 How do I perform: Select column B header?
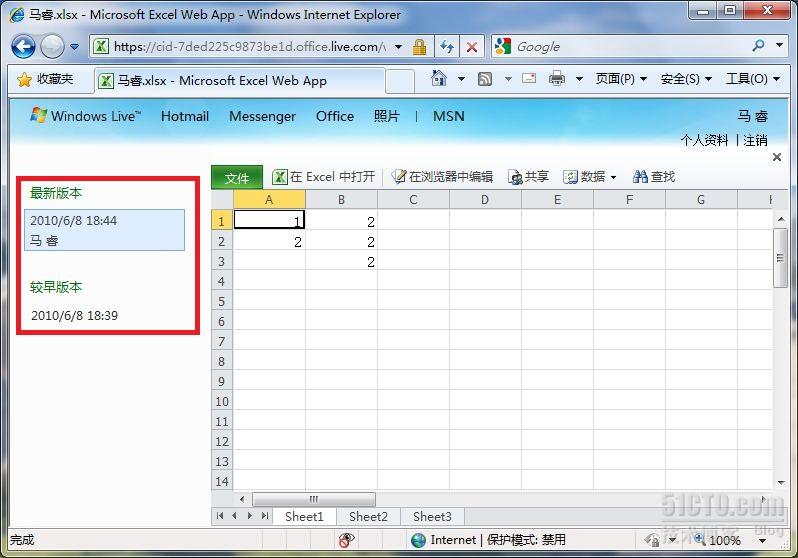[x=341, y=200]
